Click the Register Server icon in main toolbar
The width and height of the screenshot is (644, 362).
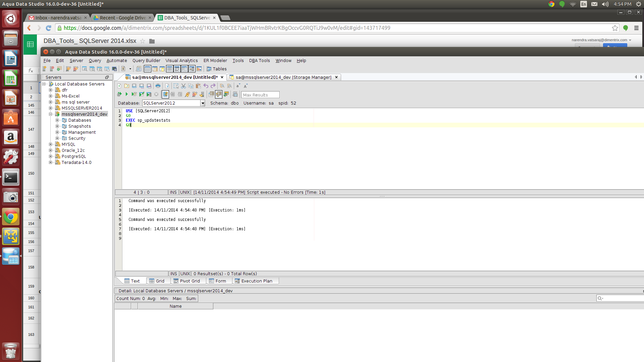point(44,69)
